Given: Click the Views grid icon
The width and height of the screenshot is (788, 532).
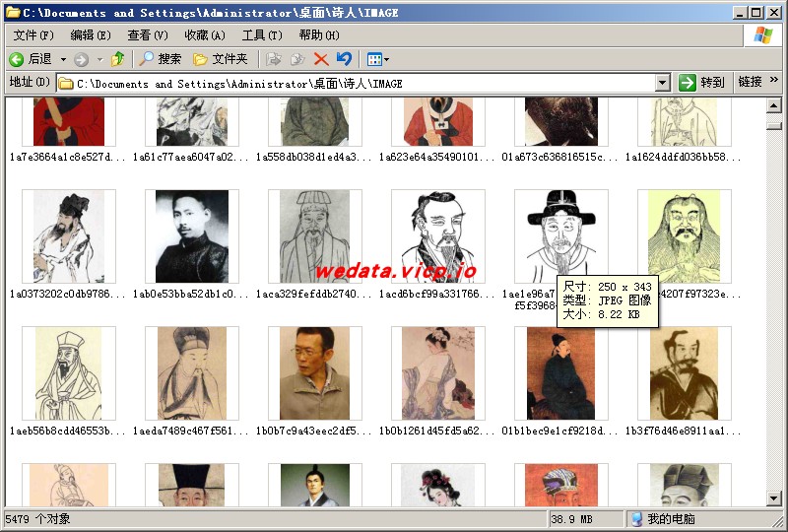Looking at the screenshot, I should click(374, 59).
